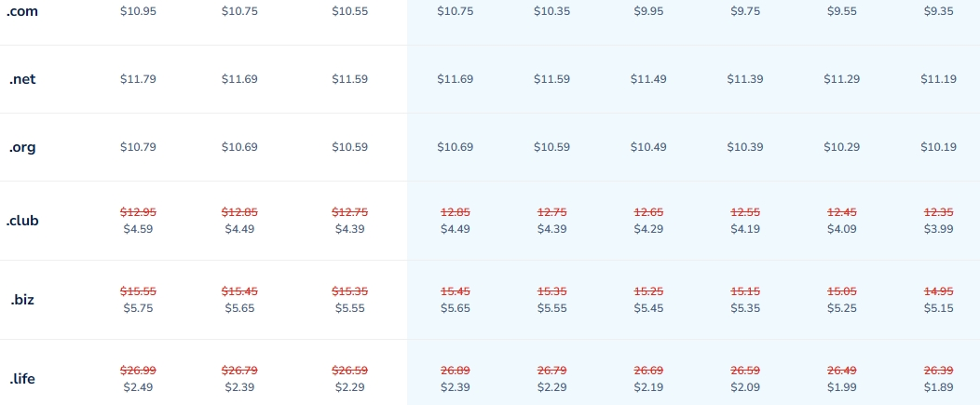Screen dimensions: 980x405
Task: Choose the $11.79 .net price
Action: click(x=138, y=79)
